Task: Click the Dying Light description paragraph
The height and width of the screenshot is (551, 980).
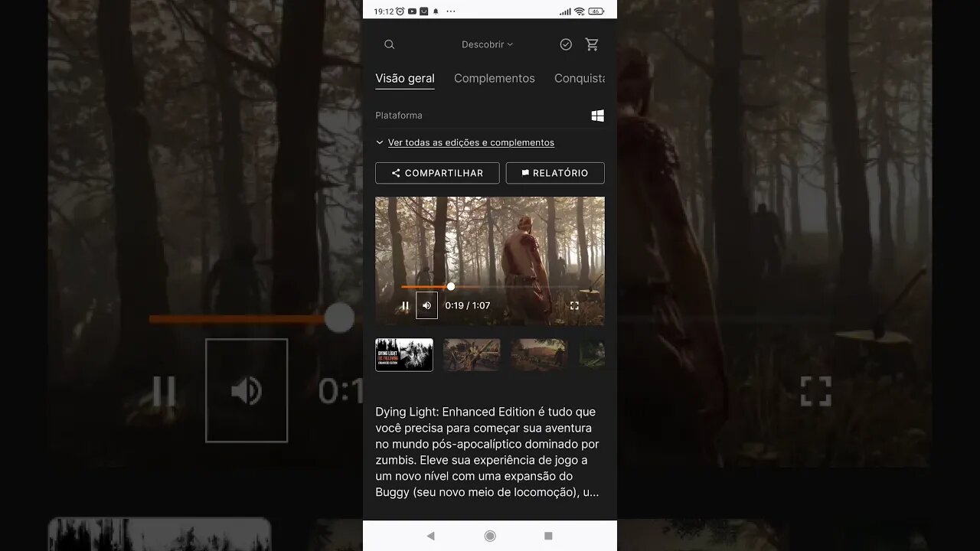Action: coord(488,452)
